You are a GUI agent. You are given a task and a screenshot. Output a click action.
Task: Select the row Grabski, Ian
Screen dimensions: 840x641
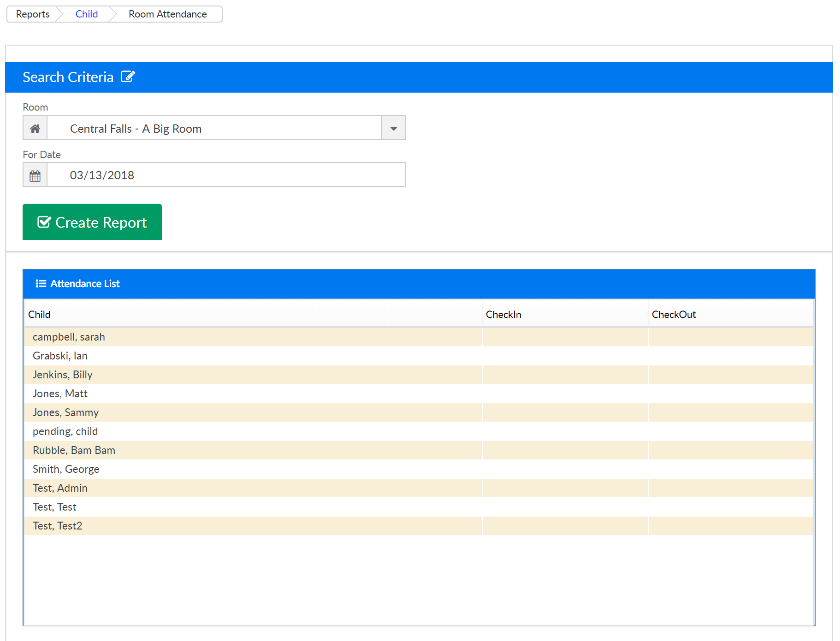tap(419, 356)
